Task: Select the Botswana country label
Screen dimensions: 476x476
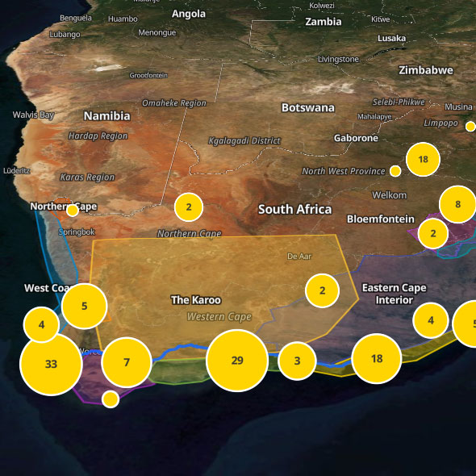Action: pos(308,108)
